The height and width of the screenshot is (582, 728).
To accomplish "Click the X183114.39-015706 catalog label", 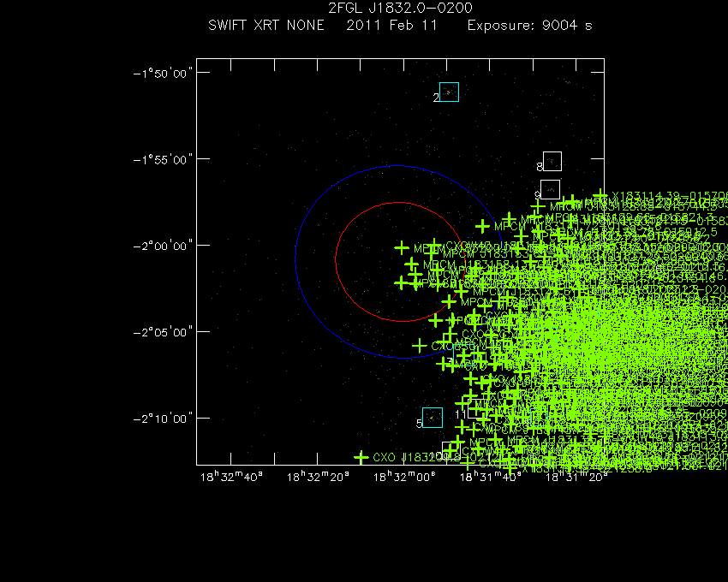I will tap(670, 196).
